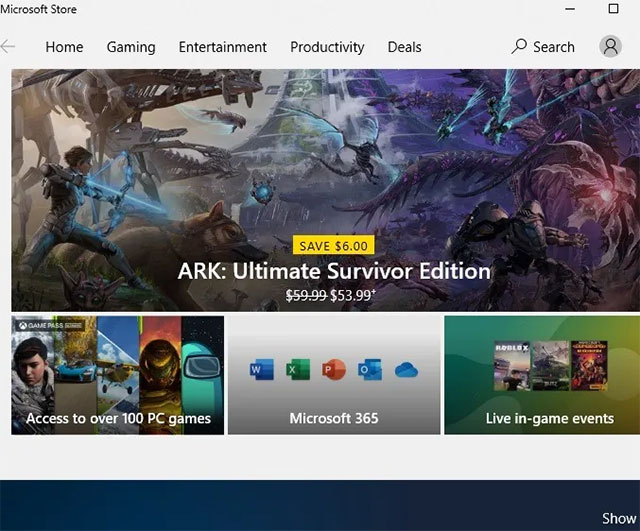Viewport: 640px width, 531px height.
Task: Open the Microsoft 365 tile label
Action: pyautogui.click(x=334, y=418)
